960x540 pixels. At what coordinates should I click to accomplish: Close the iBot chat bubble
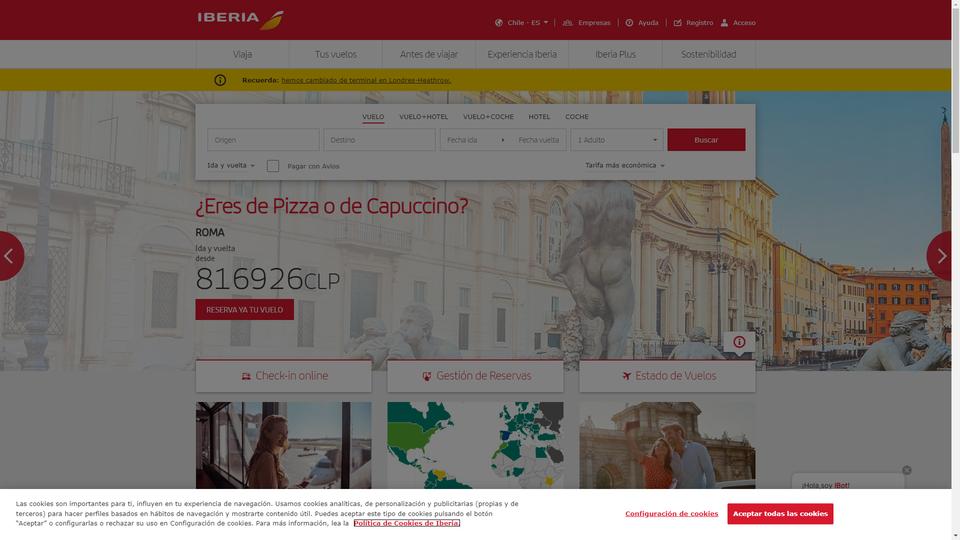[907, 470]
